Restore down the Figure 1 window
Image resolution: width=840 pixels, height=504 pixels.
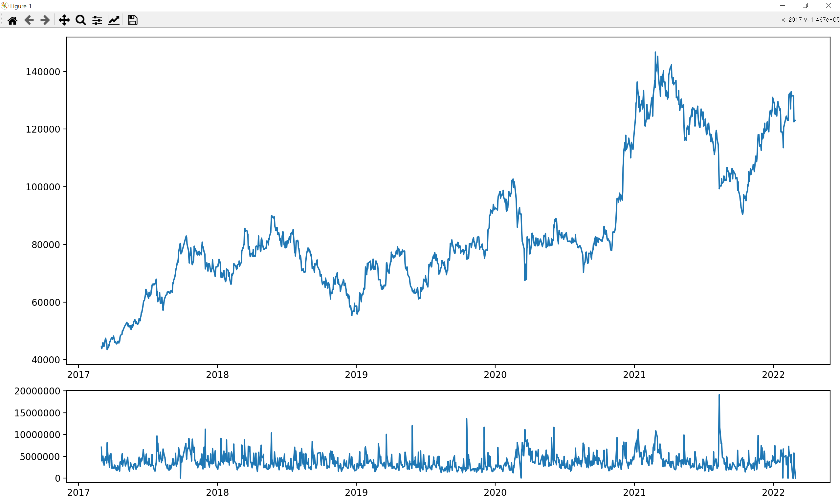click(805, 6)
